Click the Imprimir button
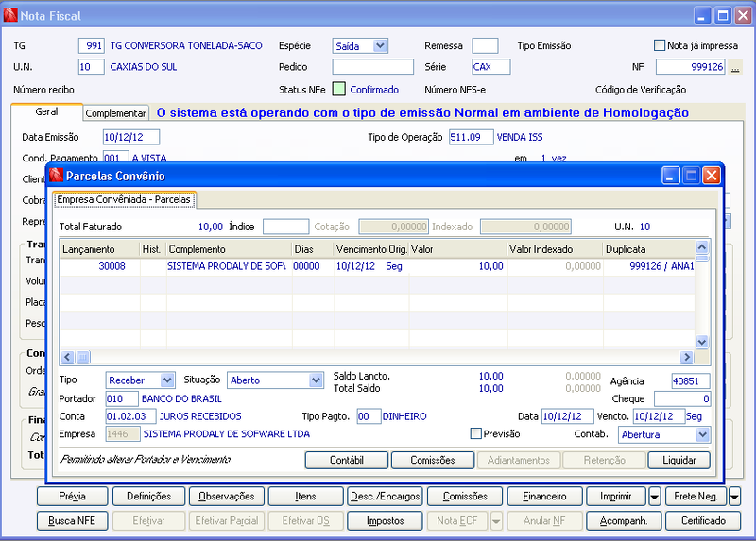Viewport: 756px width, 541px height. 616,496
